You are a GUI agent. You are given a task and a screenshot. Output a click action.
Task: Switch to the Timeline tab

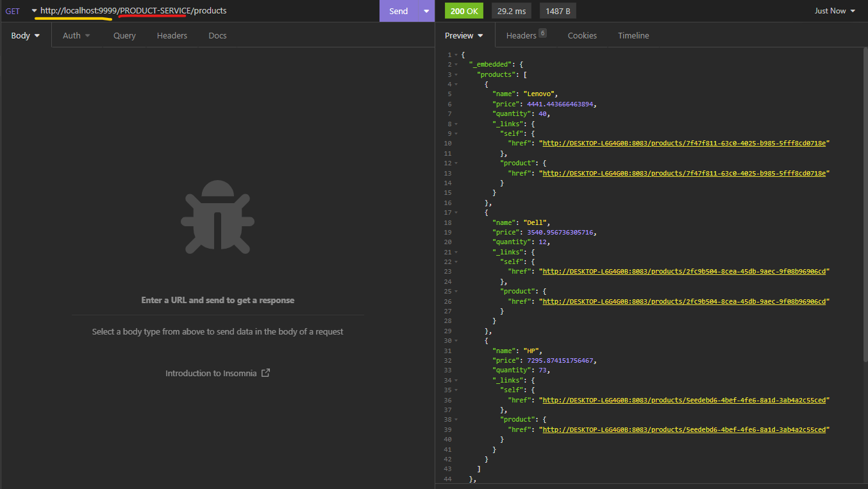point(633,35)
